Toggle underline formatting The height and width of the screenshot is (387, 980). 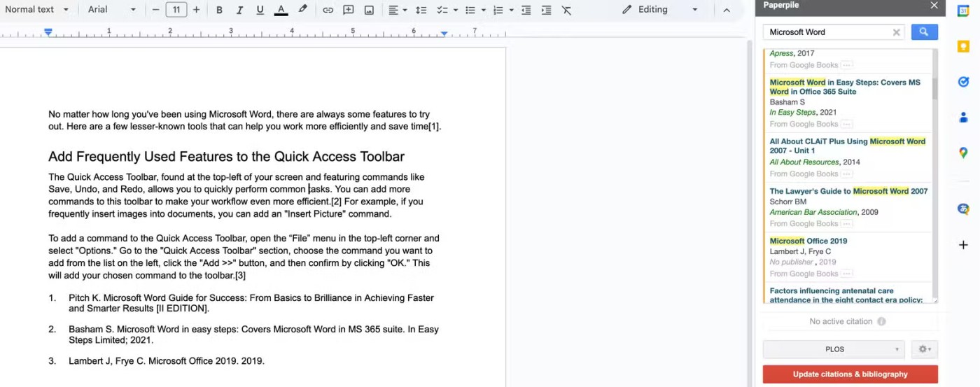click(260, 10)
